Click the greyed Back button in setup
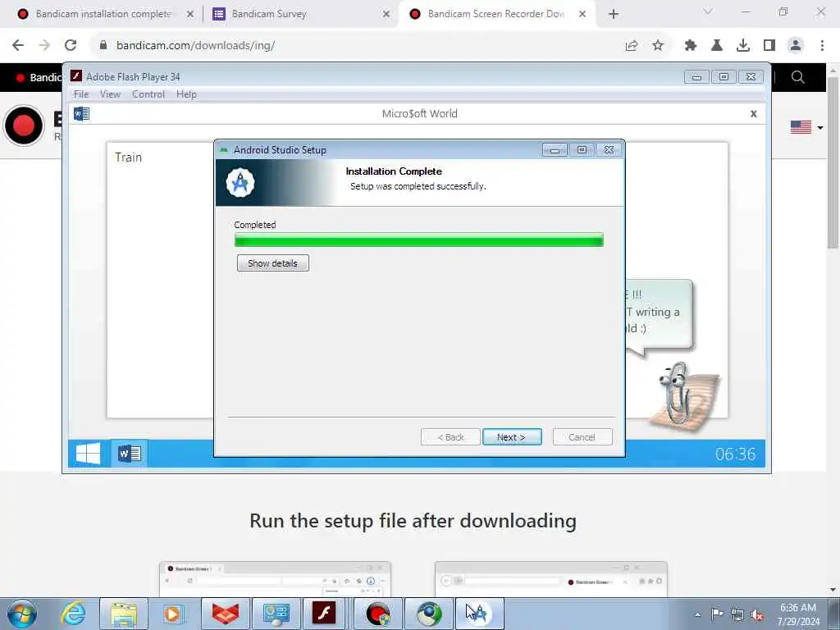 450,437
